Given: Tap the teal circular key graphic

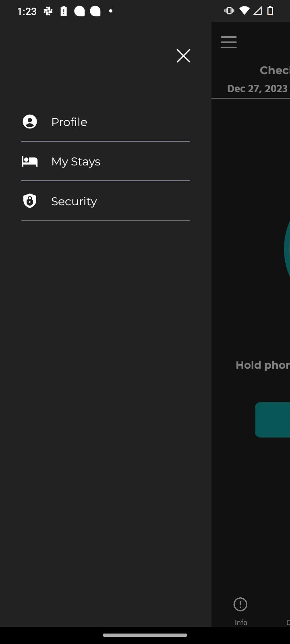Looking at the screenshot, I should coord(287,249).
